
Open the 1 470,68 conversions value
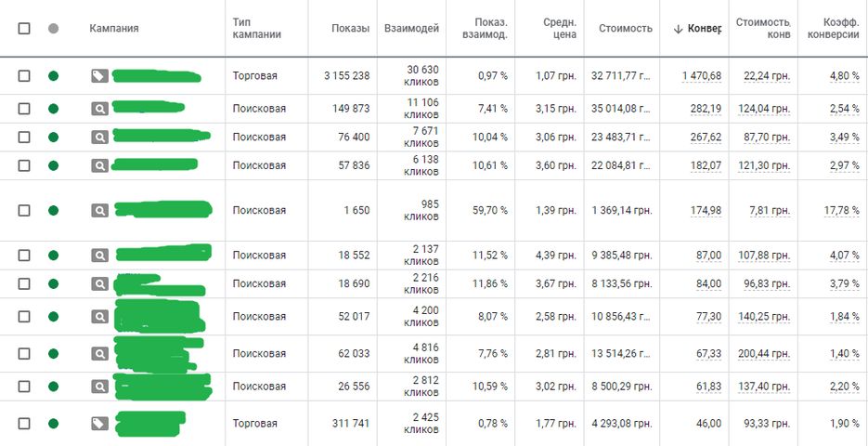click(x=702, y=76)
